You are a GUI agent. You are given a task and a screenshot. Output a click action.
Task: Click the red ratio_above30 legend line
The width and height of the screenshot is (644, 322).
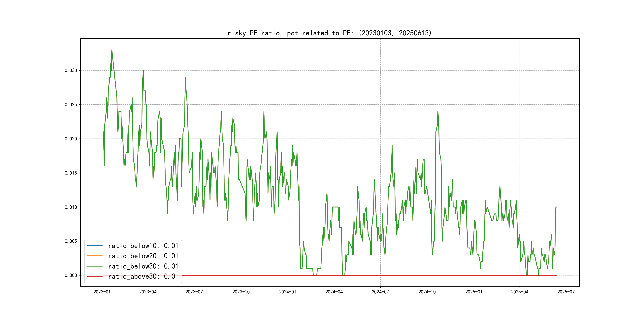[94, 276]
